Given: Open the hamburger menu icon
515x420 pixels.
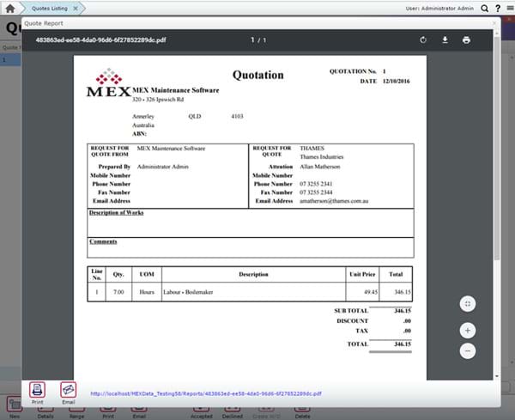Looking at the screenshot, I should pyautogui.click(x=510, y=8).
